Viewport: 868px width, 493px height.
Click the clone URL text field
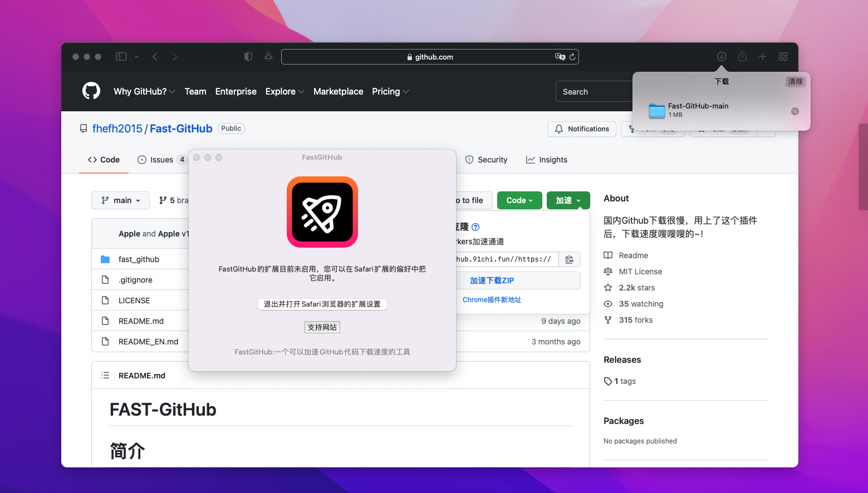(x=507, y=259)
